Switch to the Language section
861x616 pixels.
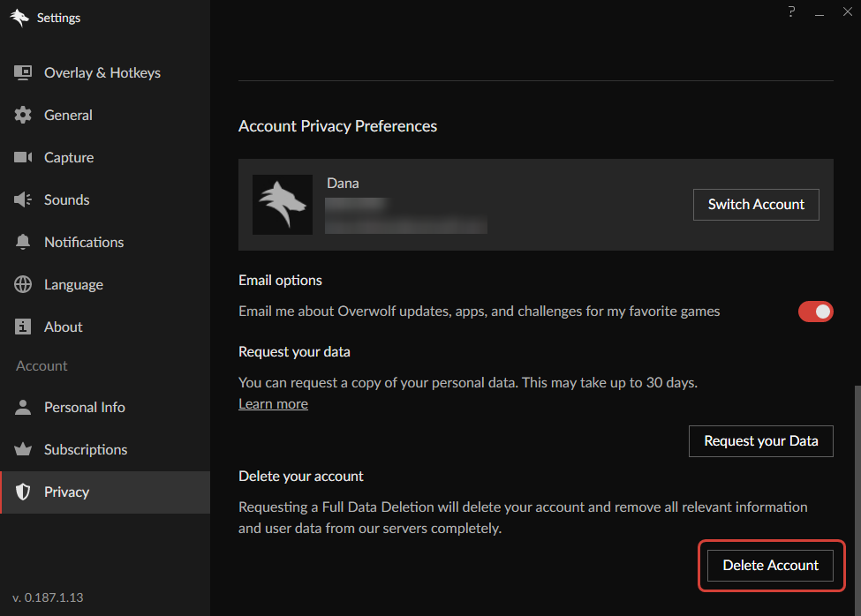[105, 284]
